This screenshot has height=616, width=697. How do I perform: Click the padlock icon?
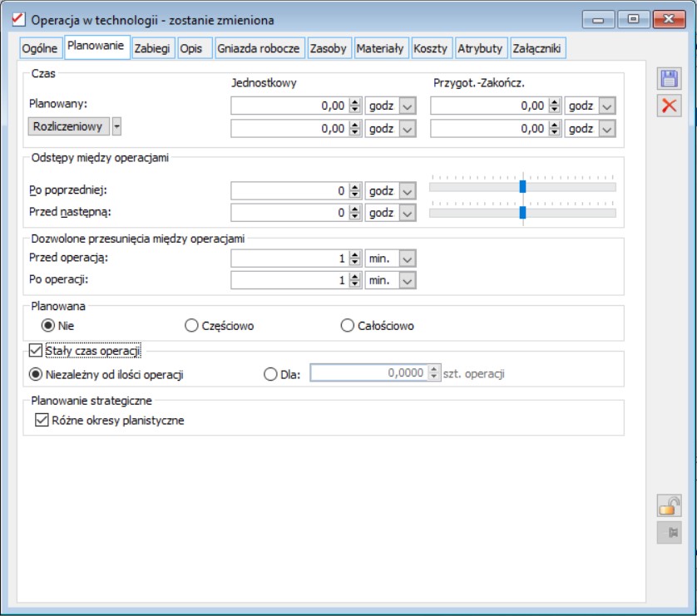click(669, 506)
